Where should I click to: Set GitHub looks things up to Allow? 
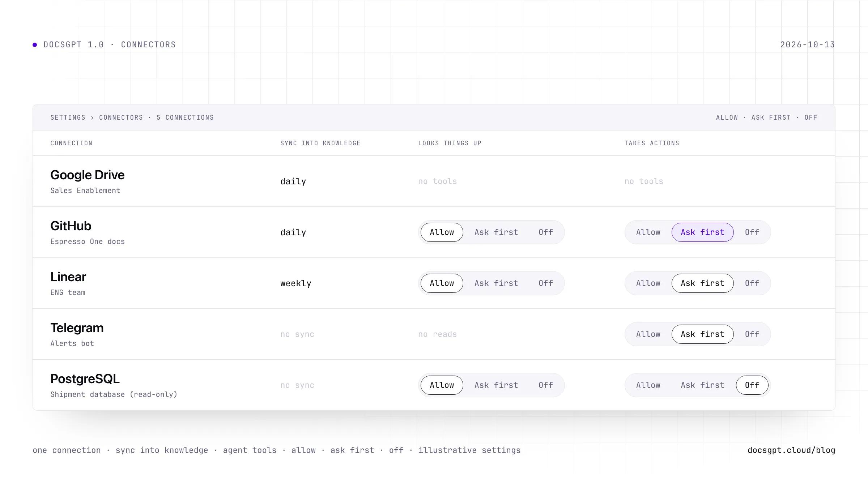[442, 232]
